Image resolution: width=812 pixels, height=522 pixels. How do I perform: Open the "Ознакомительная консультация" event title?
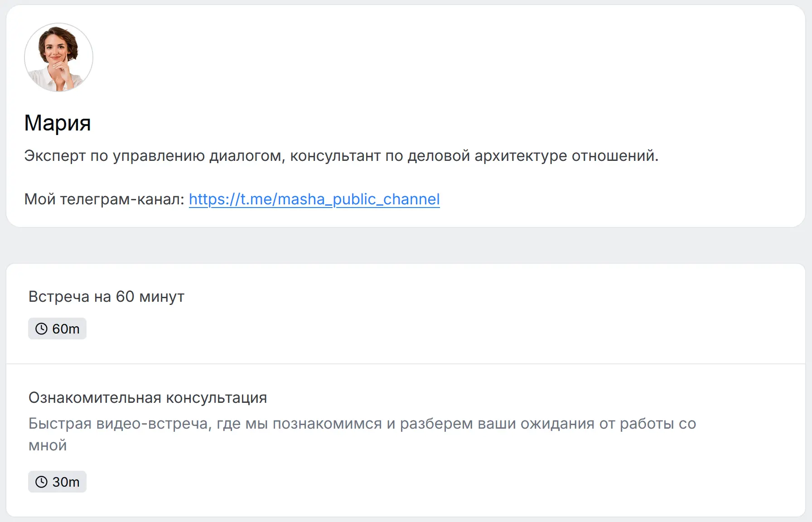(147, 397)
